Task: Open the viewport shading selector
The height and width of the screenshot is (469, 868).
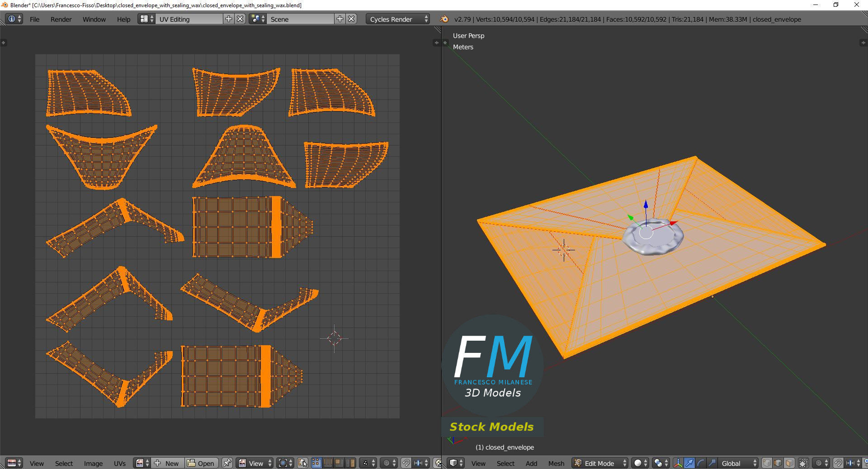Action: pyautogui.click(x=640, y=463)
